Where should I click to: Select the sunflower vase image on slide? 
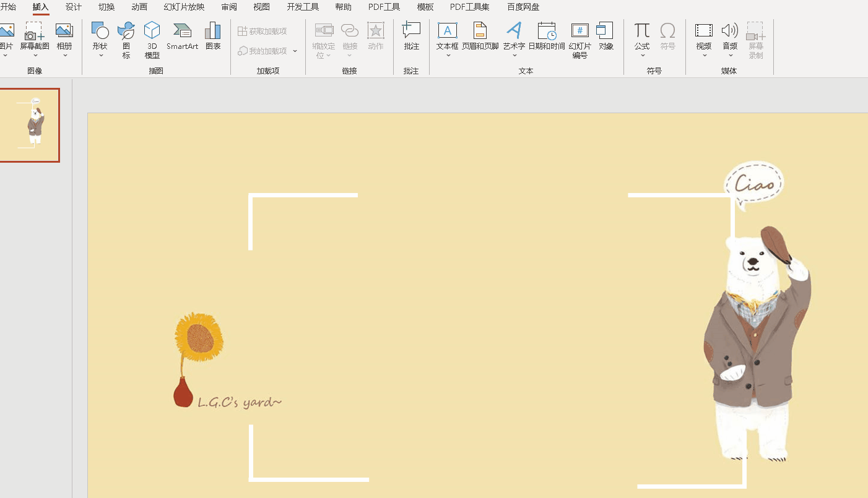pyautogui.click(x=198, y=359)
